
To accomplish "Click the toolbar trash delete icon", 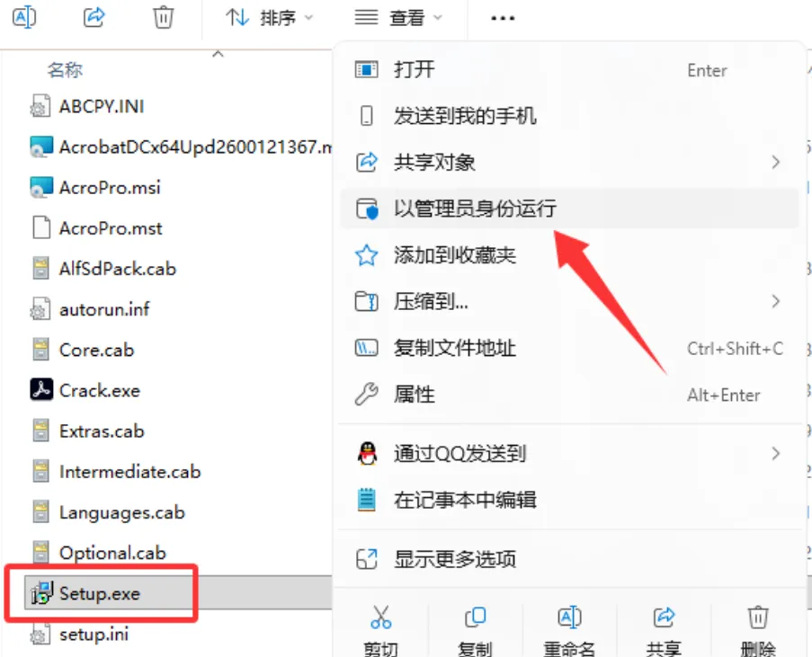I will pyautogui.click(x=163, y=18).
